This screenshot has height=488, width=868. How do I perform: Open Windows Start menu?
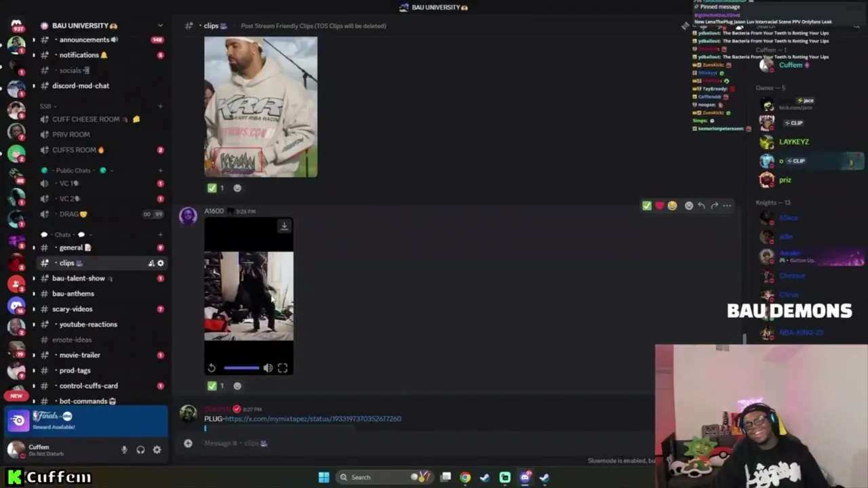[324, 477]
